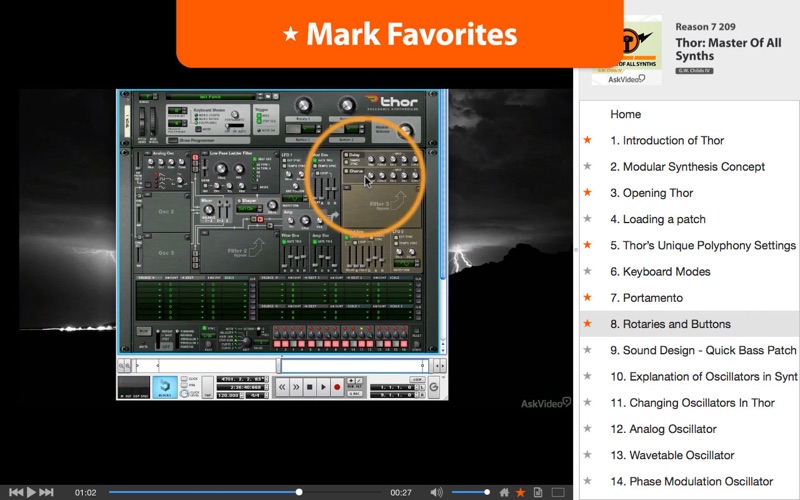
Task: Mark star for 14. Phase Modulation Oscillator
Action: (x=588, y=481)
